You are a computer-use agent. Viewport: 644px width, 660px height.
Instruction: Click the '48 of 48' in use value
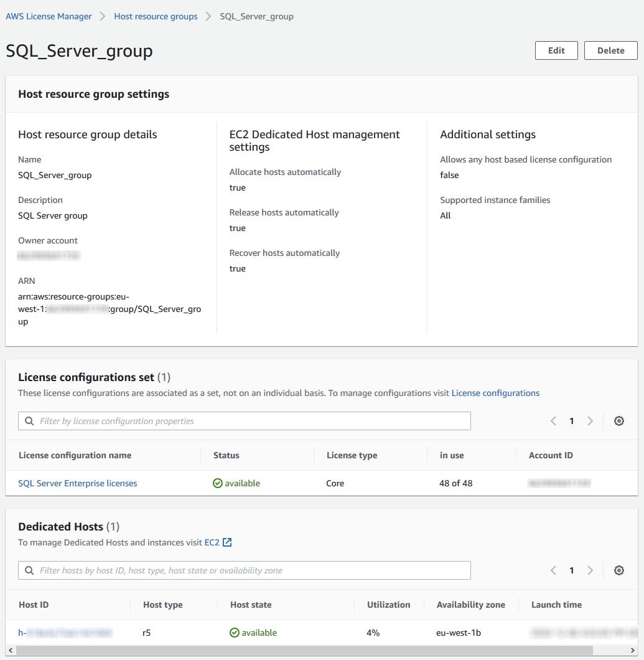(456, 483)
